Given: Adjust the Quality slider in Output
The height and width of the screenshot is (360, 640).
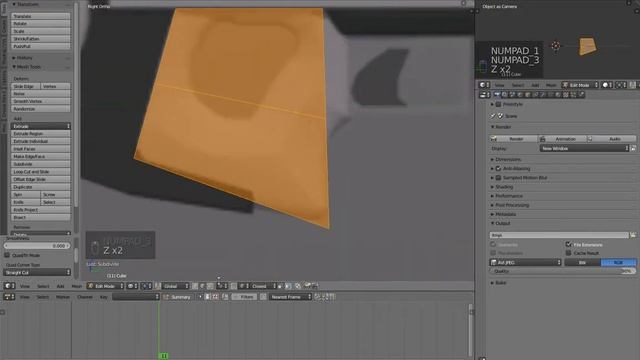Looking at the screenshot, I should (563, 271).
